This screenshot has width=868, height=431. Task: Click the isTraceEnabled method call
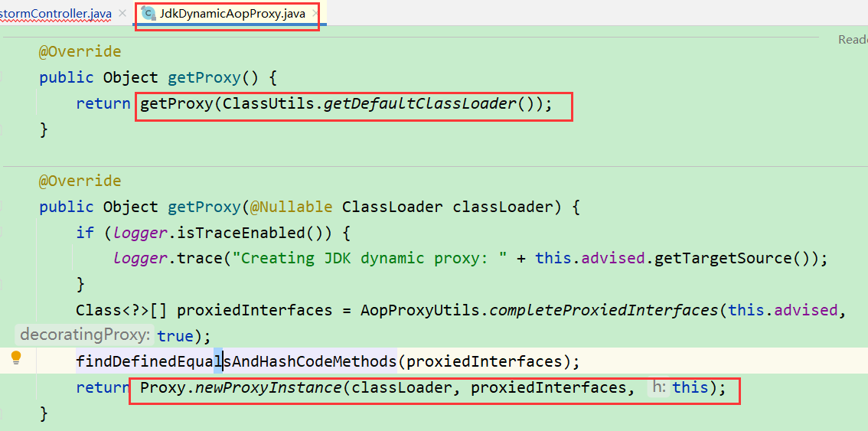click(x=240, y=233)
